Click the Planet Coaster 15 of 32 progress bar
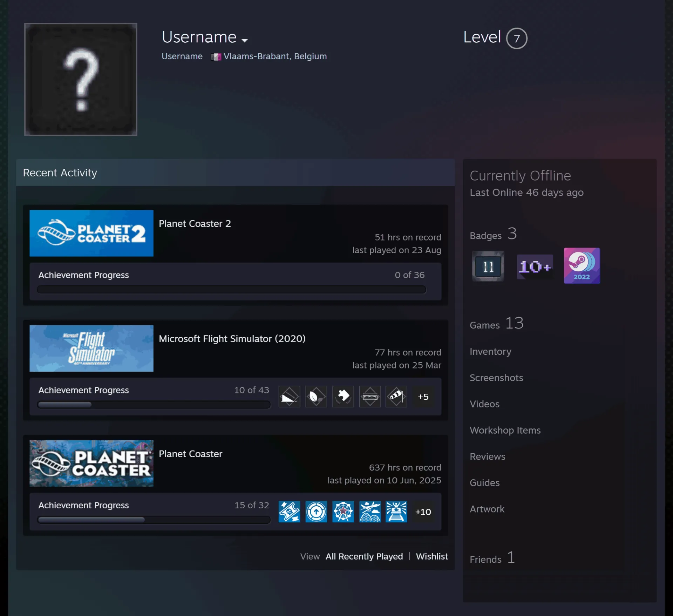This screenshot has width=673, height=616. (x=154, y=520)
